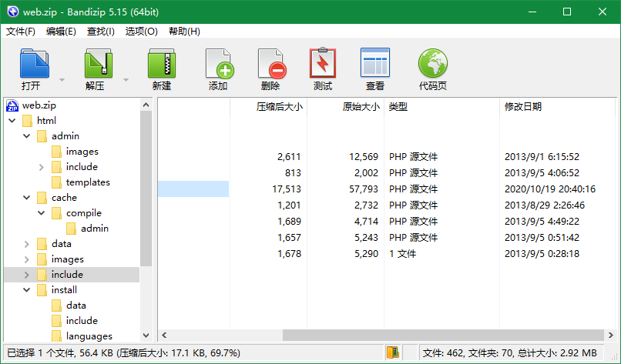Click the file list horizontal scrollbar right arrow
The width and height of the screenshot is (621, 364).
[610, 336]
